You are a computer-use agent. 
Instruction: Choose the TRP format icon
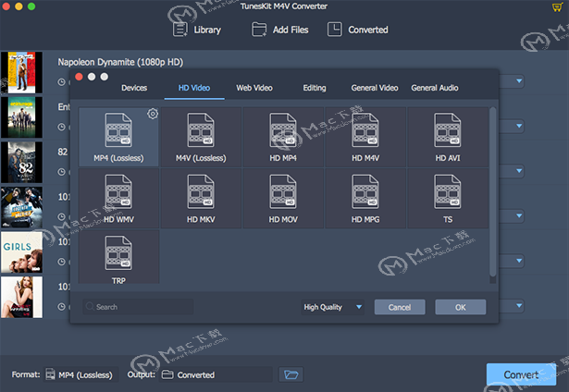118,252
